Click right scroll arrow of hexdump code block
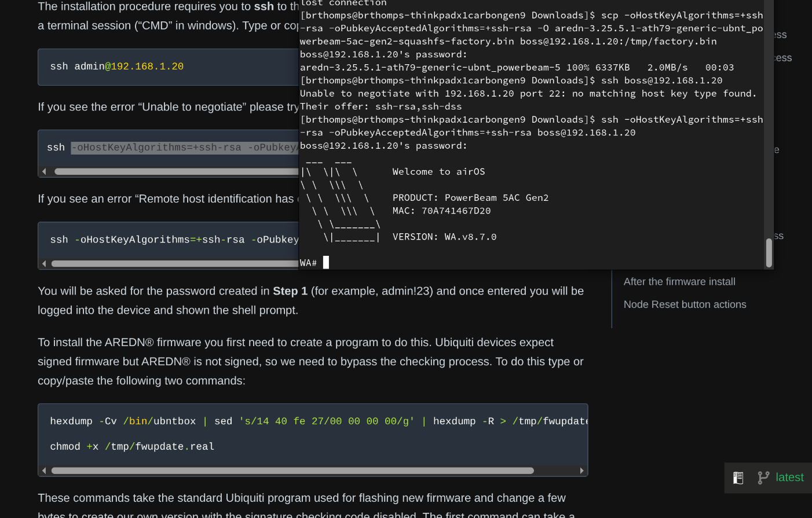This screenshot has height=518, width=812. (x=581, y=471)
